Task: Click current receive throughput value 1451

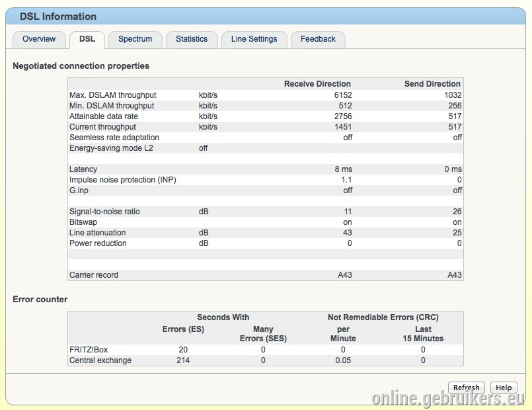Action: pos(343,126)
